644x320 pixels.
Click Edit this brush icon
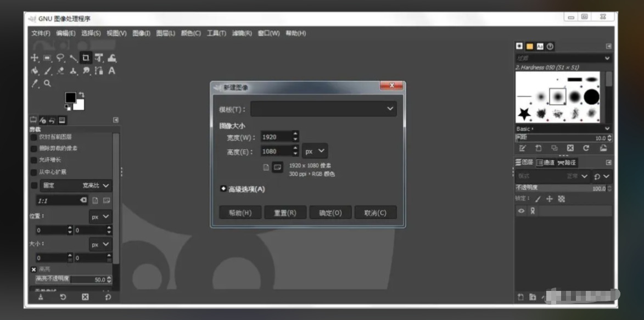point(522,148)
